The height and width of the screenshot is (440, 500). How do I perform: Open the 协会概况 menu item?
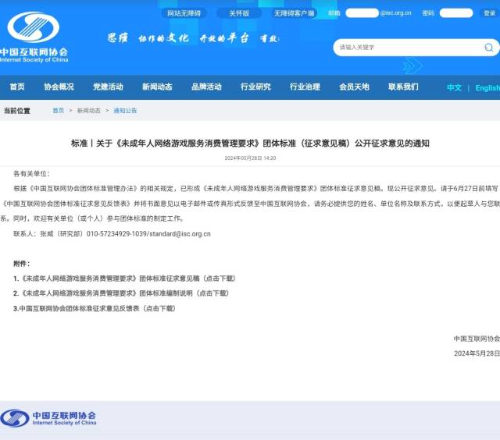59,87
